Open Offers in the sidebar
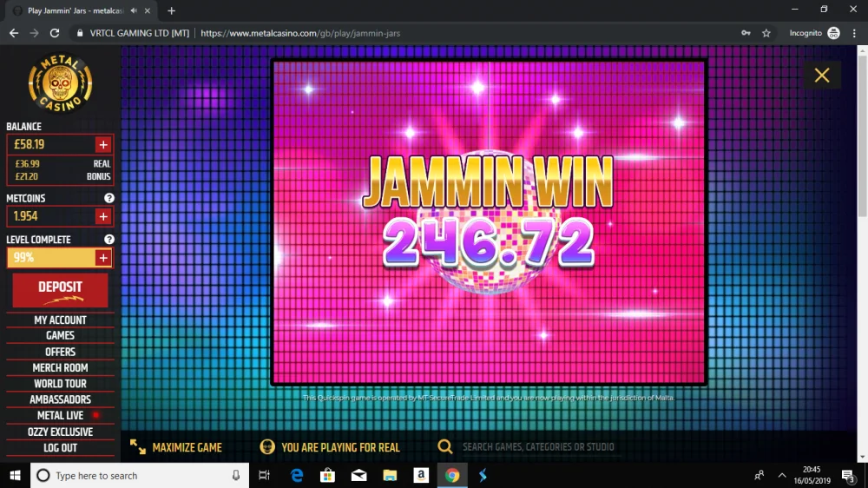The height and width of the screenshot is (488, 868). coord(61,352)
